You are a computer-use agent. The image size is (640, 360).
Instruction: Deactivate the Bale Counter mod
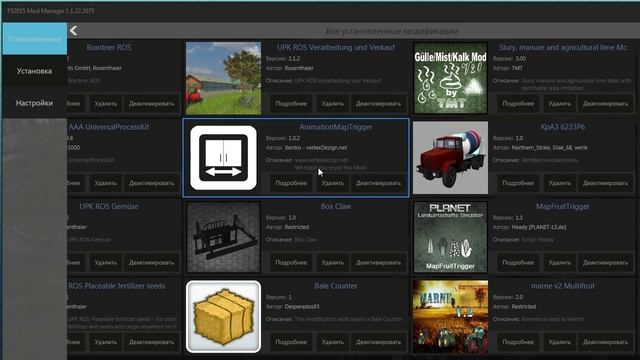coord(378,342)
